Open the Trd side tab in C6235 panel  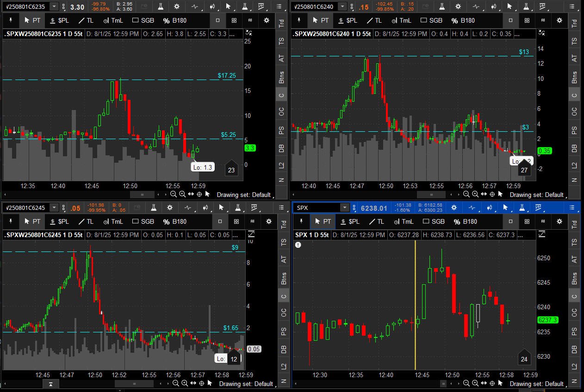pos(281,24)
